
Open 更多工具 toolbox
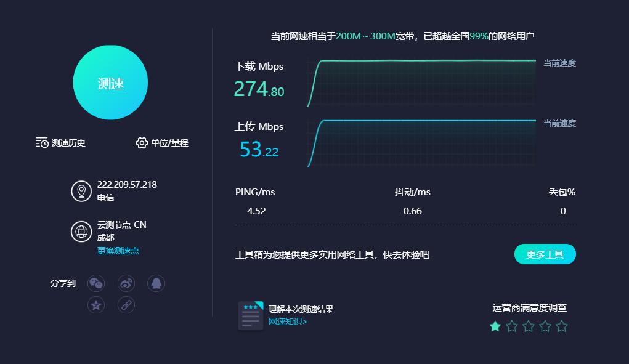coord(545,254)
